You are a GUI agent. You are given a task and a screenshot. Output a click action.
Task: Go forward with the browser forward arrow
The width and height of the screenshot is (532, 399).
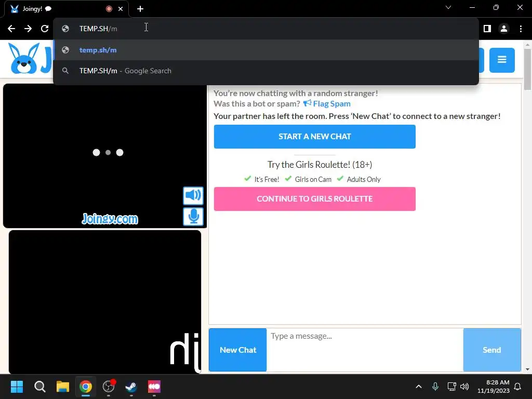(28, 29)
